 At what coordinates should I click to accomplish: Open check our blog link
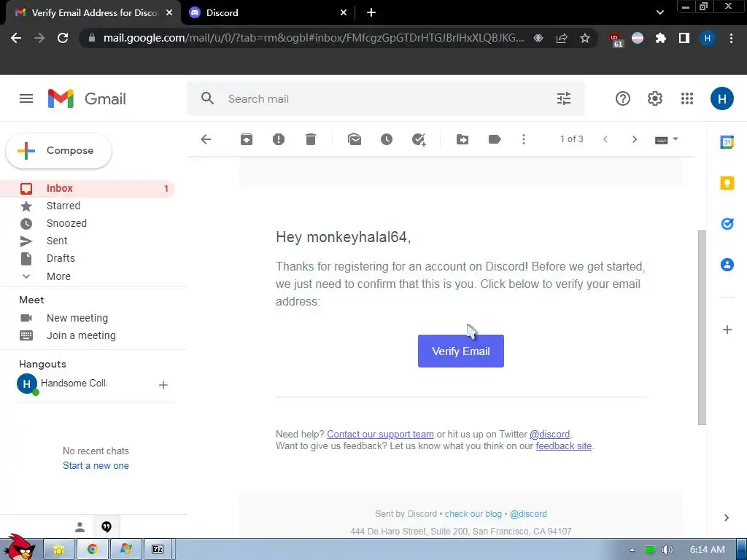pyautogui.click(x=473, y=514)
